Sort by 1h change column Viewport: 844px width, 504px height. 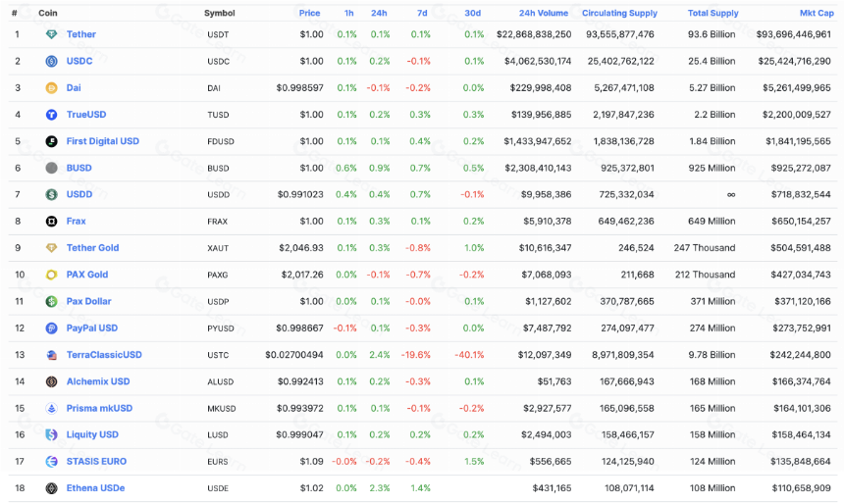click(x=348, y=13)
